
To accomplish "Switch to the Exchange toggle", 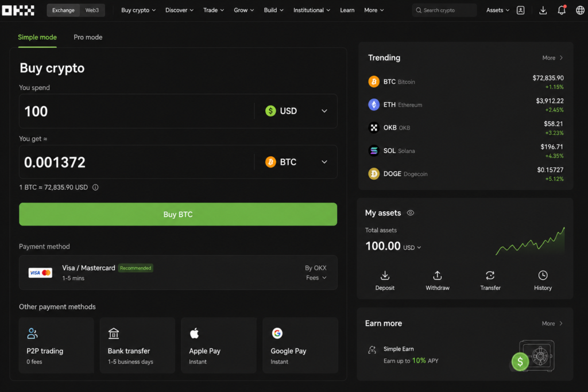I will 63,10.
